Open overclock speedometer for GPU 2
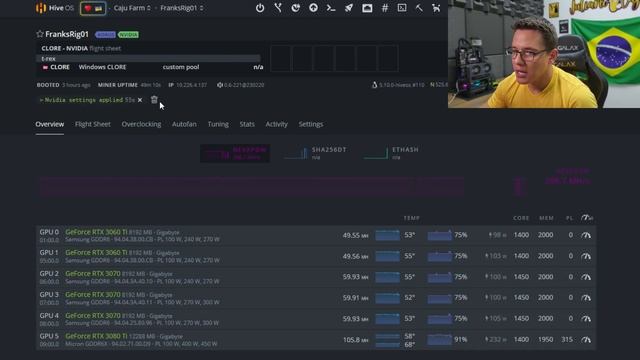640x360 pixels. (x=586, y=277)
